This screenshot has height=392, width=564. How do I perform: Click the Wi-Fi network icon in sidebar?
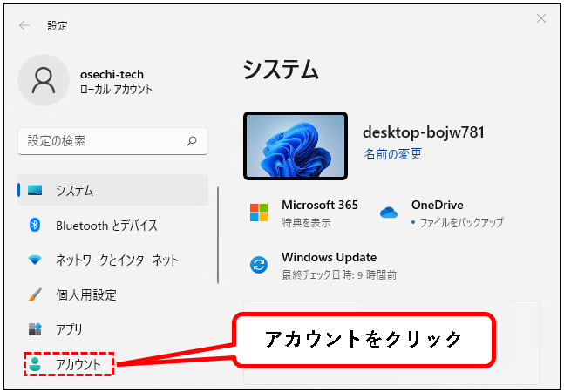pyautogui.click(x=35, y=260)
